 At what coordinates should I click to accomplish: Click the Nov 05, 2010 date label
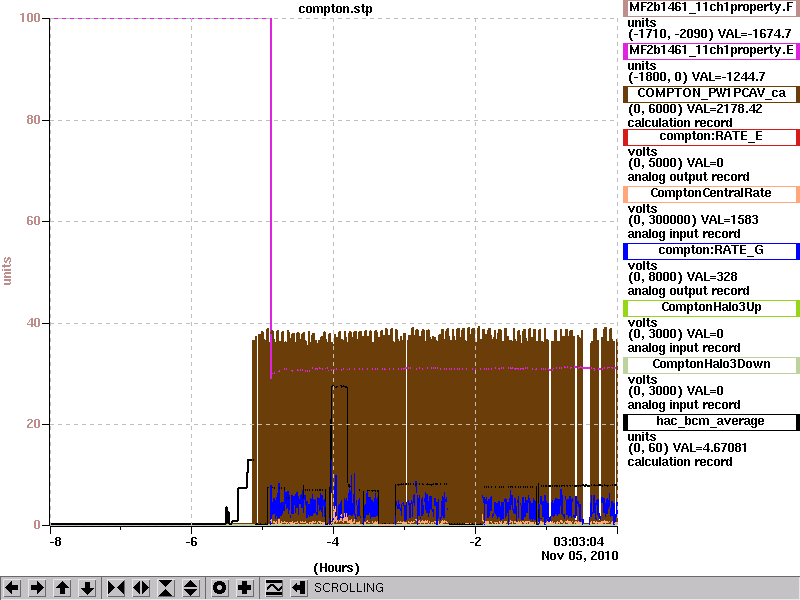(580, 556)
